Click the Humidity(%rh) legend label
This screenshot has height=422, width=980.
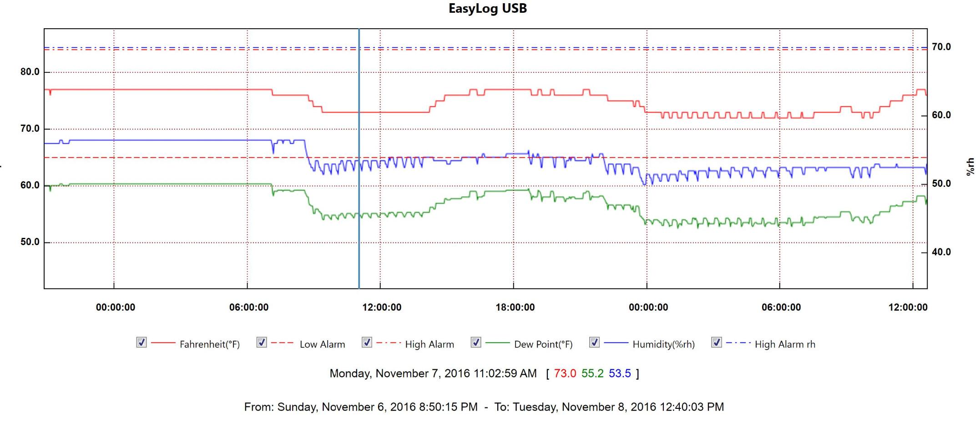tap(663, 344)
